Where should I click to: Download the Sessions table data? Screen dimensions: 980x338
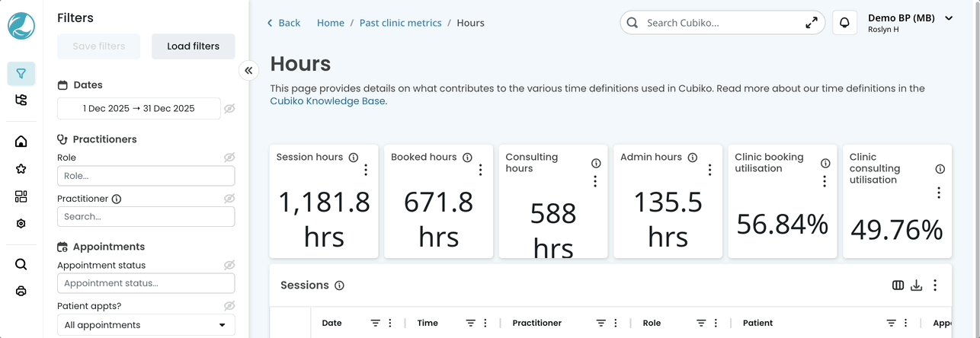917,285
